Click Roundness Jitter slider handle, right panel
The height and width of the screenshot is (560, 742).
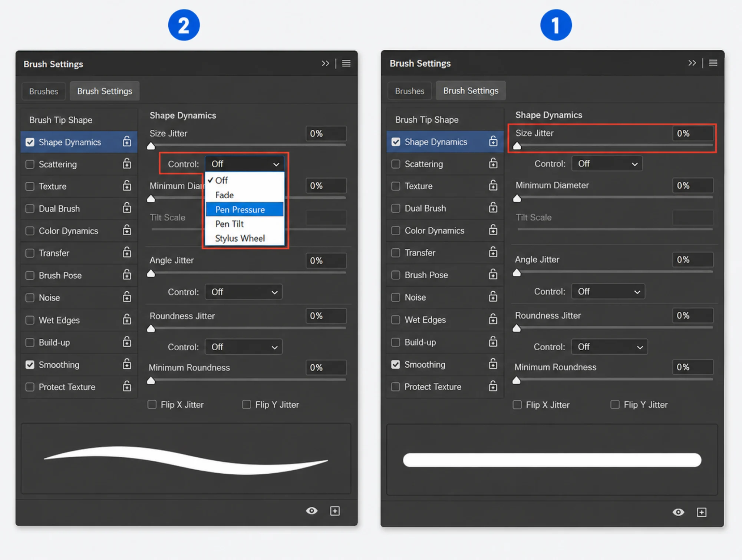pyautogui.click(x=517, y=328)
